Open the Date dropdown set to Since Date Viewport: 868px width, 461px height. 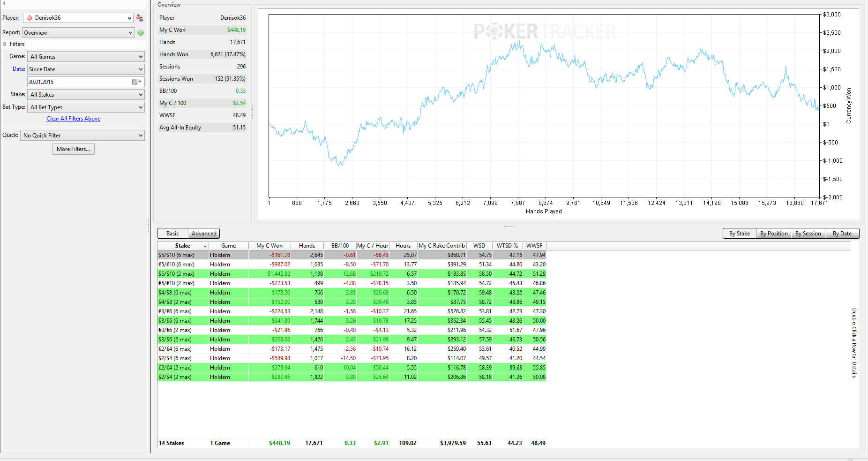coord(86,69)
